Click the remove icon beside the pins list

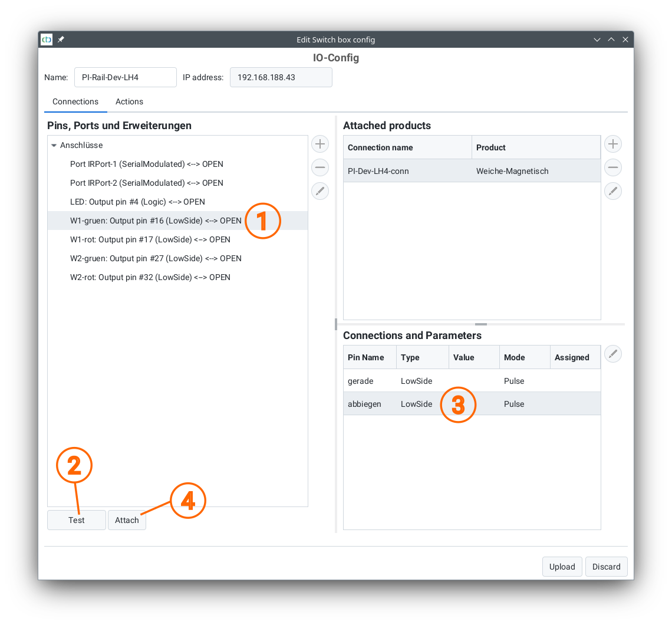click(x=320, y=167)
